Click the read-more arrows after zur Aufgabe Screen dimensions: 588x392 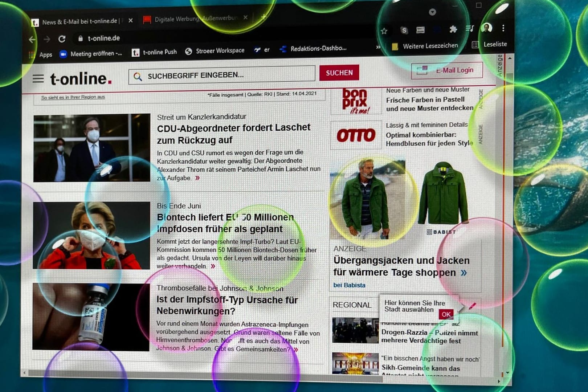197,178
